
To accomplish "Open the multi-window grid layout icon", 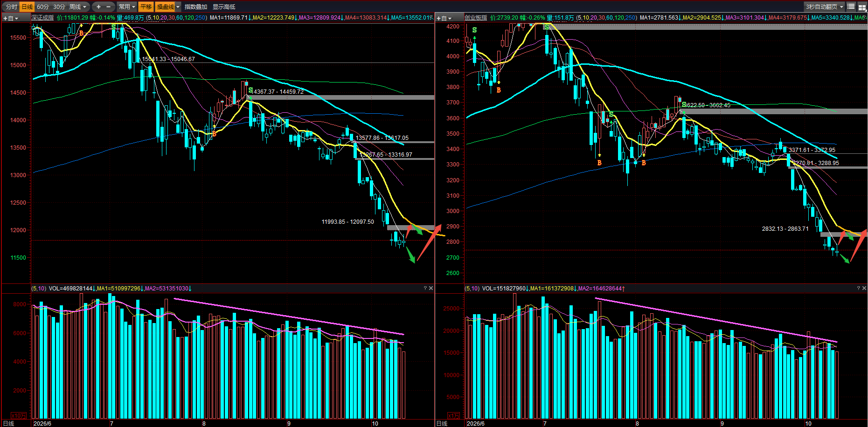I will (862, 7).
